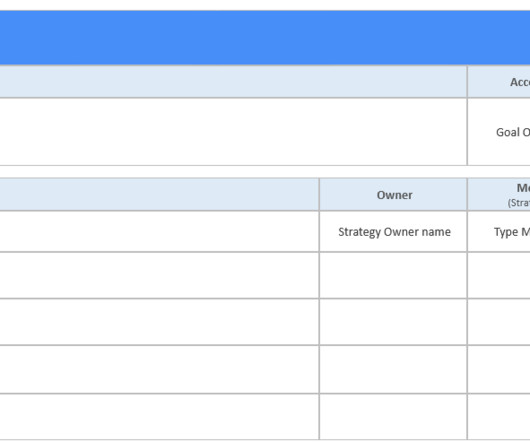The image size is (530, 442).
Task: Click the header cell starting with "Acc"
Action: point(499,82)
